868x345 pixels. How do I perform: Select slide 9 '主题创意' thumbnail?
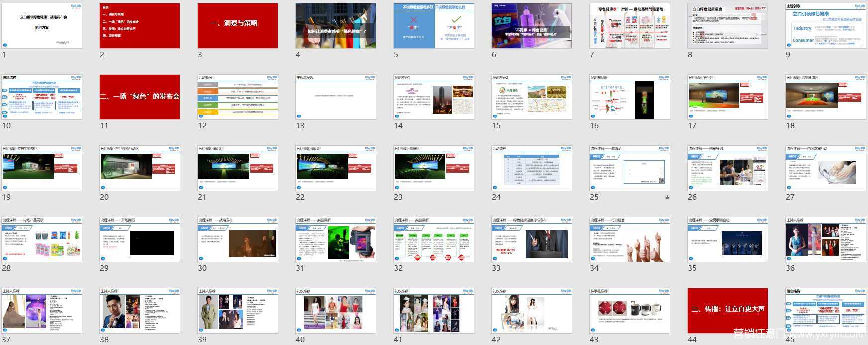click(x=826, y=26)
